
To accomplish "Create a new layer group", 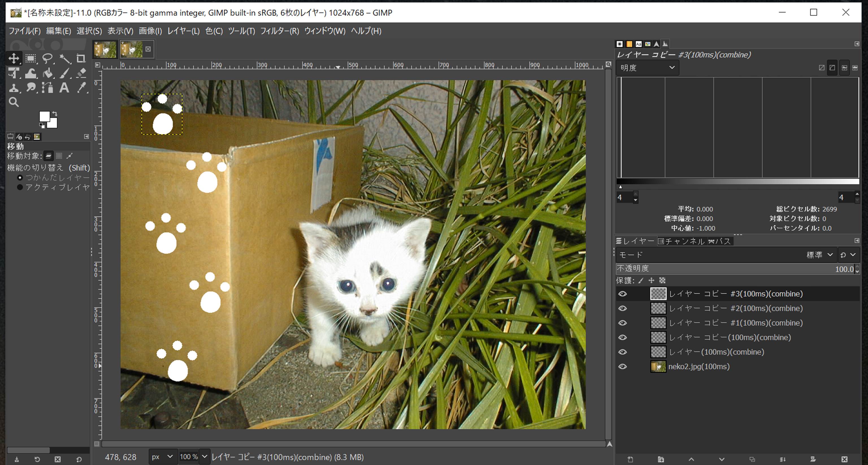I will [661, 459].
